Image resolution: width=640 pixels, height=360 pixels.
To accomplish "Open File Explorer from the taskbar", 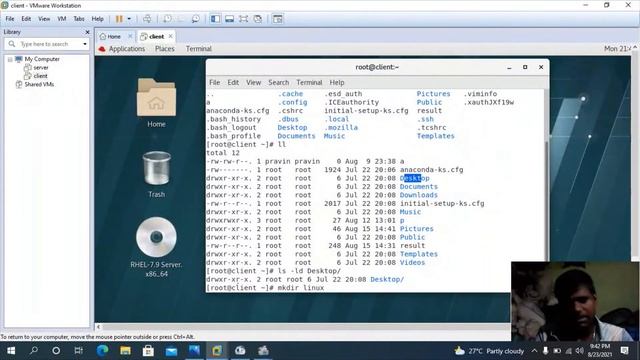I will point(125,351).
